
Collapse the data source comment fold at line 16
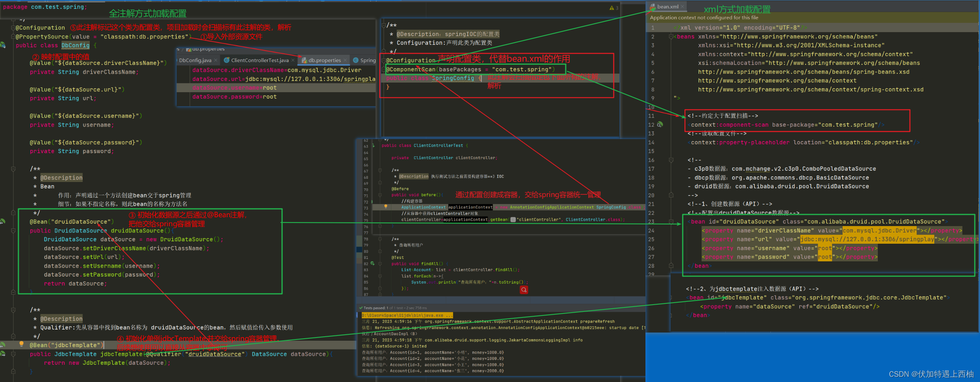[671, 160]
